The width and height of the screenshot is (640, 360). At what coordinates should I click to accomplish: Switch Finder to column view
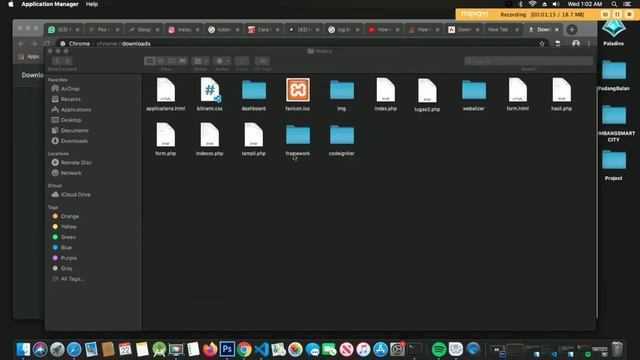[x=172, y=61]
